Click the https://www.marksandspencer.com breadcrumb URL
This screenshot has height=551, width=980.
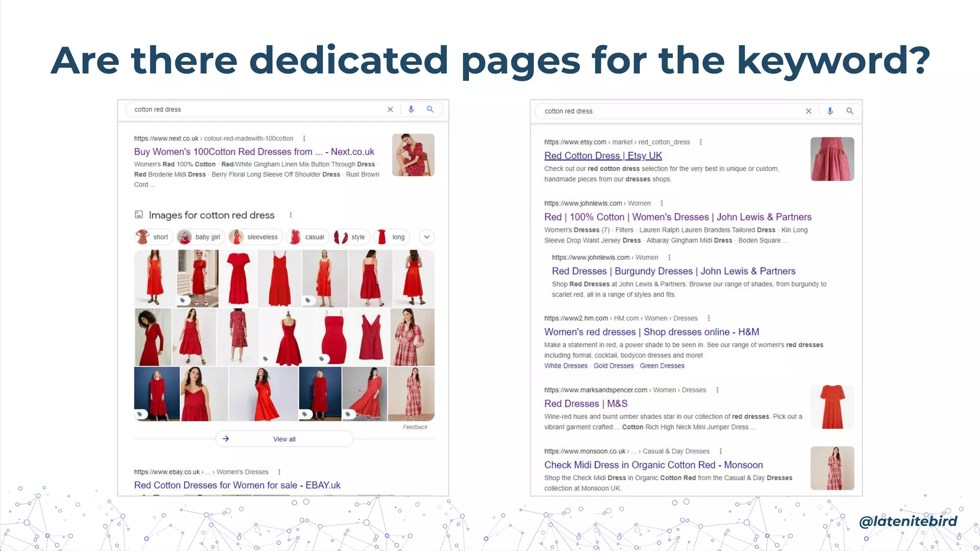coord(596,390)
